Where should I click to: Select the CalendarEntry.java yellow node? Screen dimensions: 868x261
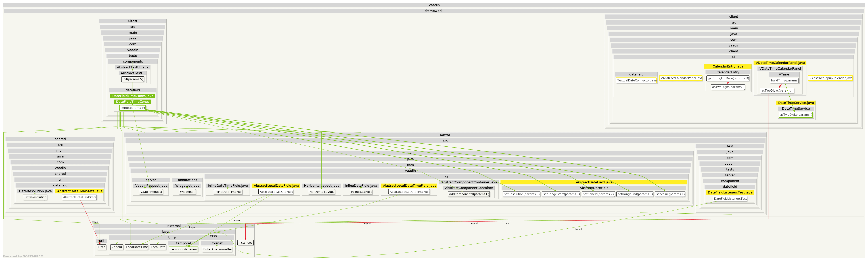(727, 66)
